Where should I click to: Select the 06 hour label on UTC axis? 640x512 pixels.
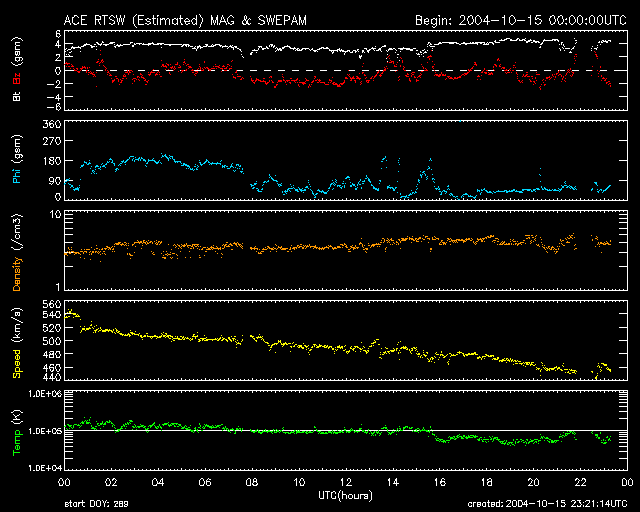point(205,483)
